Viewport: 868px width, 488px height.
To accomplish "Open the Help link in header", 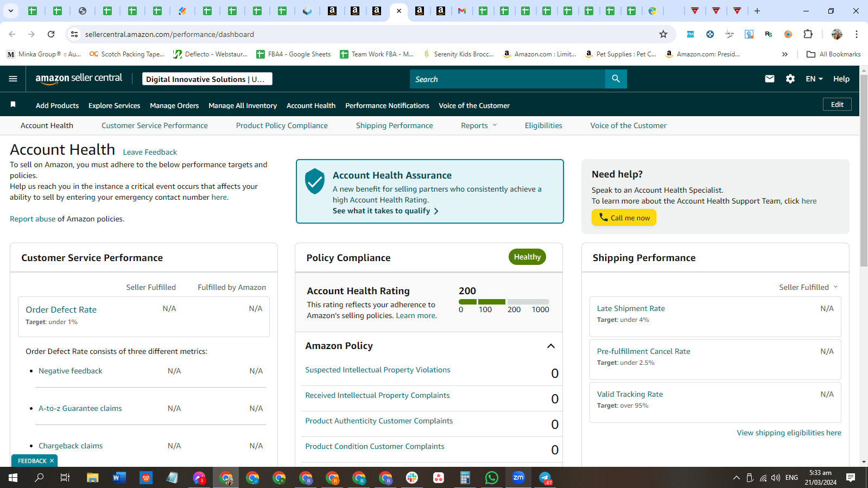I will tap(841, 79).
